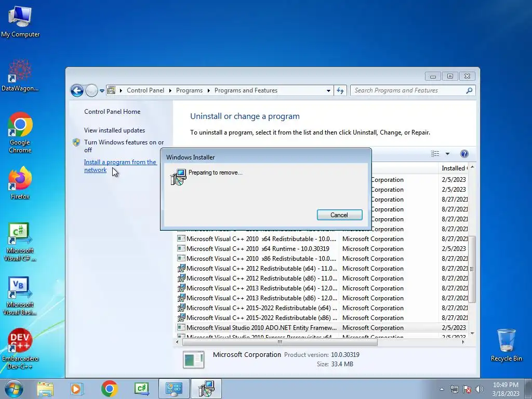
Task: Select Visual Studio 2010 ADO.NET Entity Framework row
Action: click(x=322, y=327)
